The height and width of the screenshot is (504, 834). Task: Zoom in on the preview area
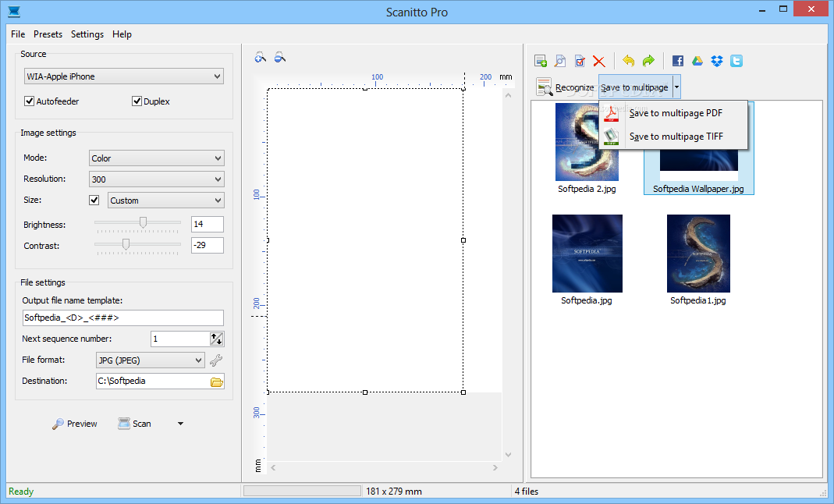[260, 58]
